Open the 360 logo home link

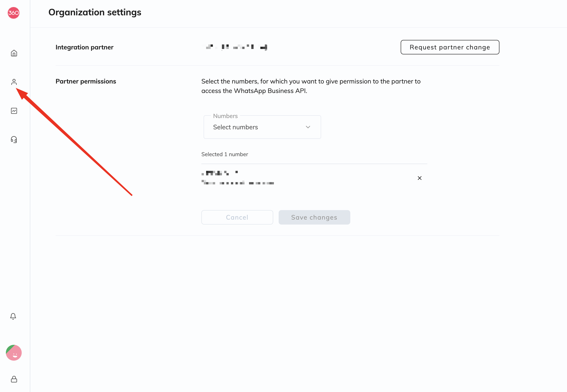14,13
